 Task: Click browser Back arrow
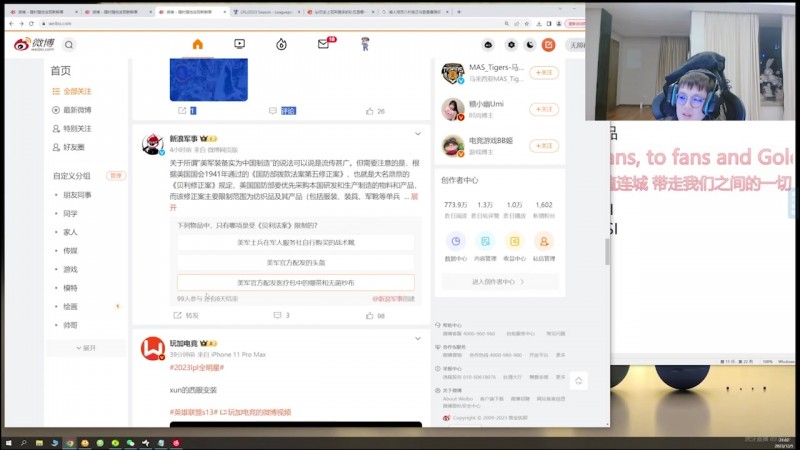click(x=12, y=23)
